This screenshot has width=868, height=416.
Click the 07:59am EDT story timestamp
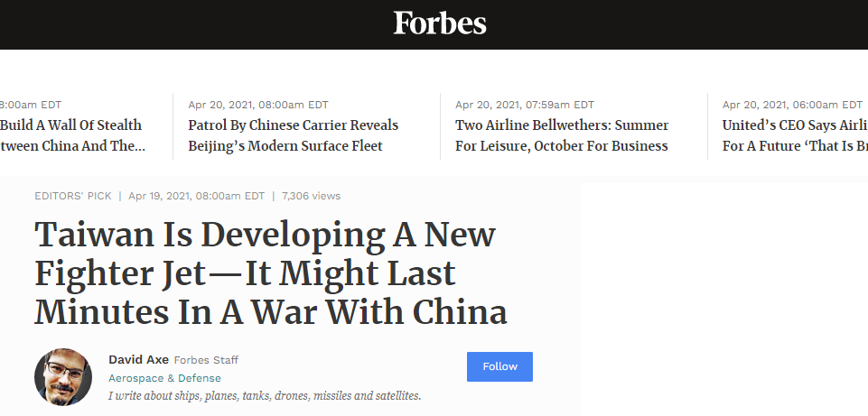524,105
